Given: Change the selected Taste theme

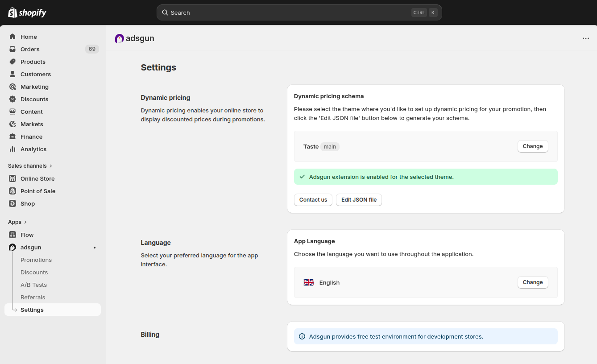Looking at the screenshot, I should pos(532,146).
